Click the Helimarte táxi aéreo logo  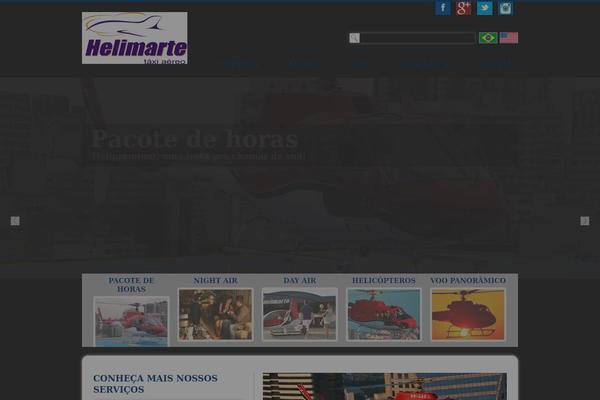pos(135,38)
